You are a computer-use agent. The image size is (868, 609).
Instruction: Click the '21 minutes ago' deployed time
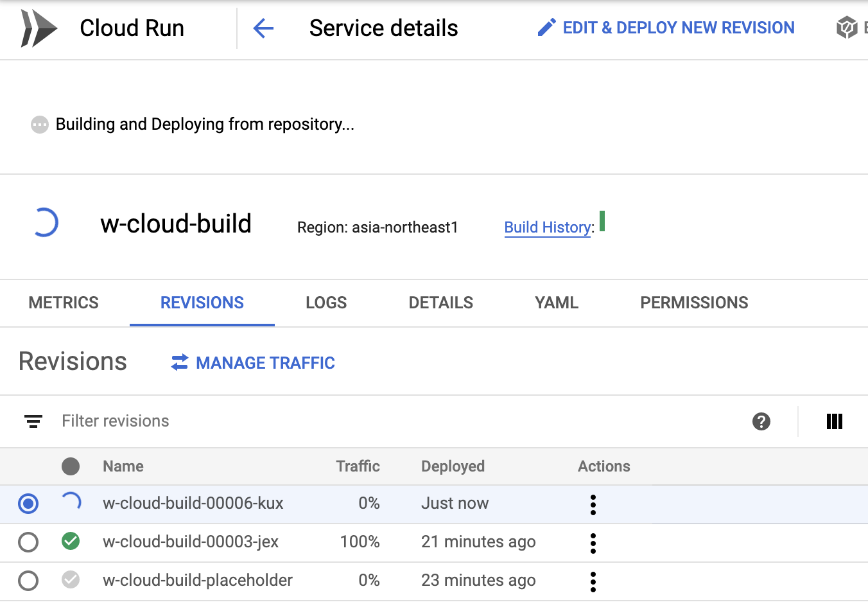click(478, 542)
